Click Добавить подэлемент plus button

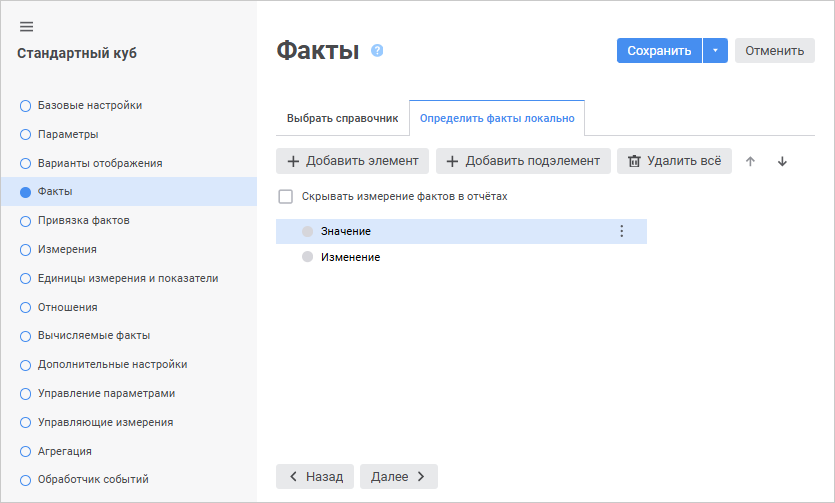tap(523, 161)
